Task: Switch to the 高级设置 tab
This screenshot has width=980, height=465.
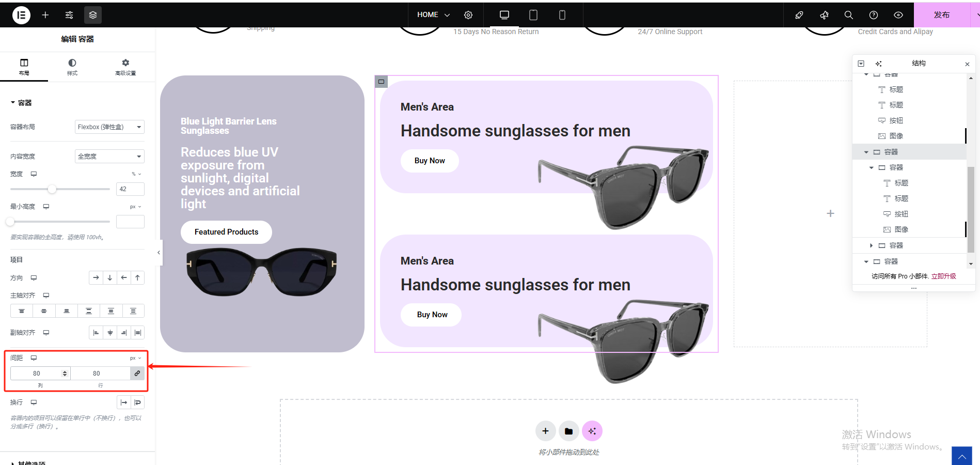Action: point(125,67)
